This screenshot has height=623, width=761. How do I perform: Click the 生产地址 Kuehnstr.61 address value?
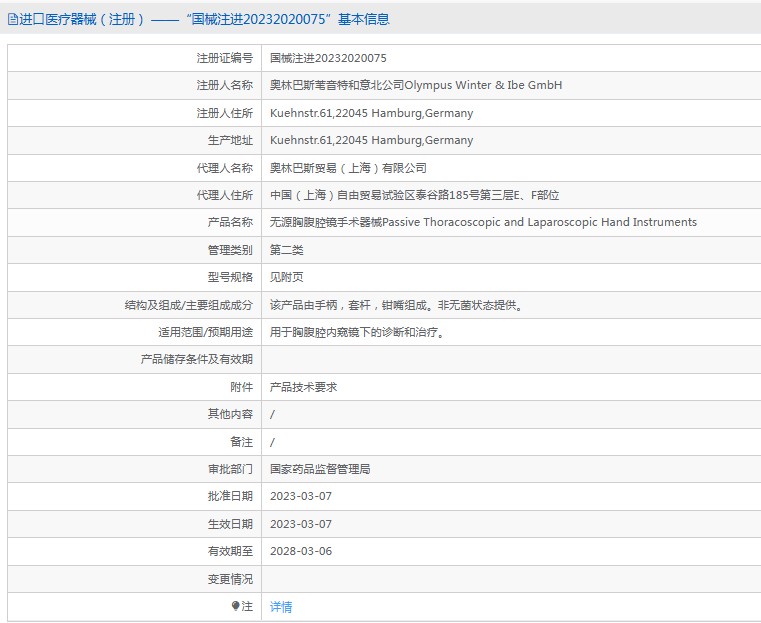(371, 140)
